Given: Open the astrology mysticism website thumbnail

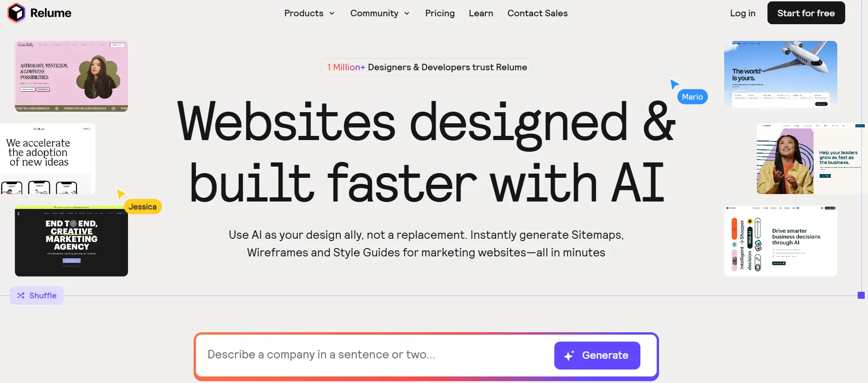Looking at the screenshot, I should click(x=71, y=76).
